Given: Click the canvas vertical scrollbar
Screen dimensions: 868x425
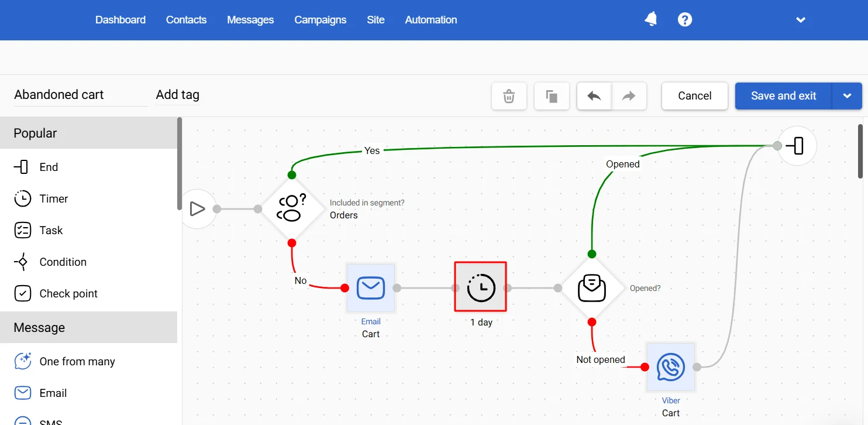Looking at the screenshot, I should point(860,151).
